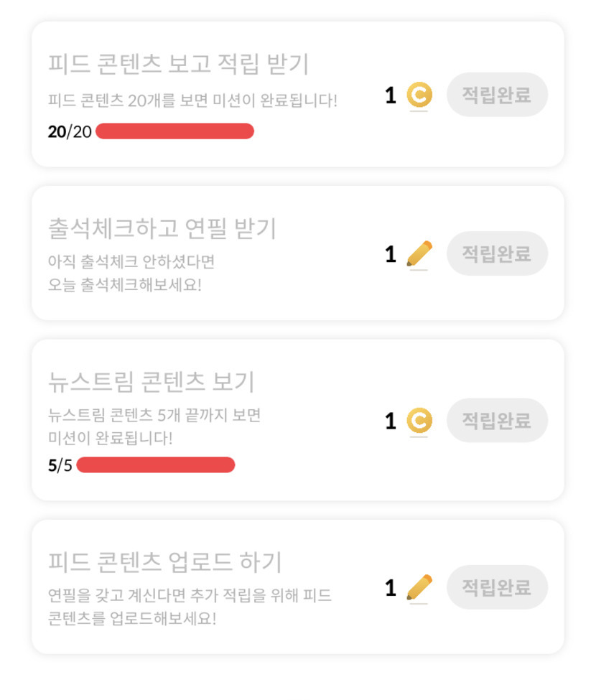The image size is (596, 700).
Task: Click the gold coin icon for feed content mission
Action: (x=419, y=95)
